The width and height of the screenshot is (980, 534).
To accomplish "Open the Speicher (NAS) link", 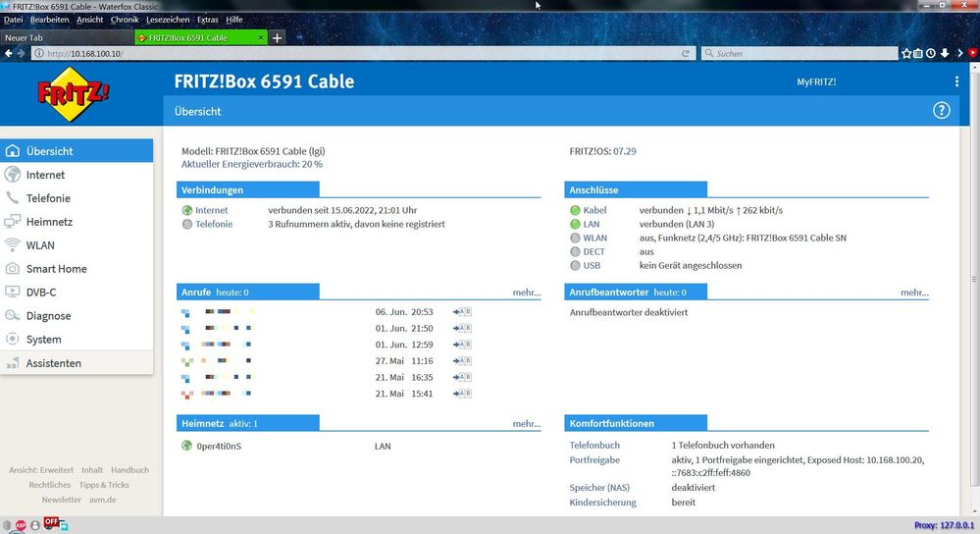I will pyautogui.click(x=599, y=487).
